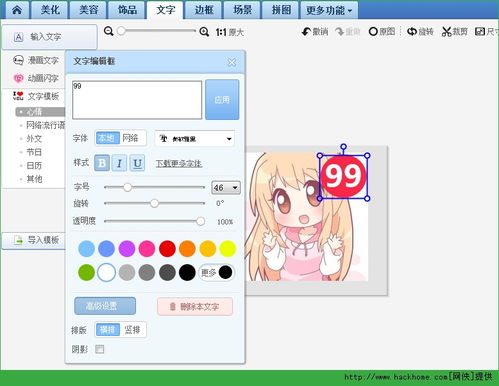
Task: Open 文字模板 text templates
Action: (36, 96)
